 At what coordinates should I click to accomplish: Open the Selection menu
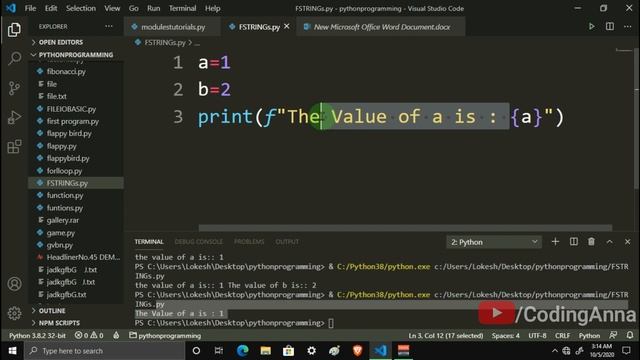coord(81,8)
